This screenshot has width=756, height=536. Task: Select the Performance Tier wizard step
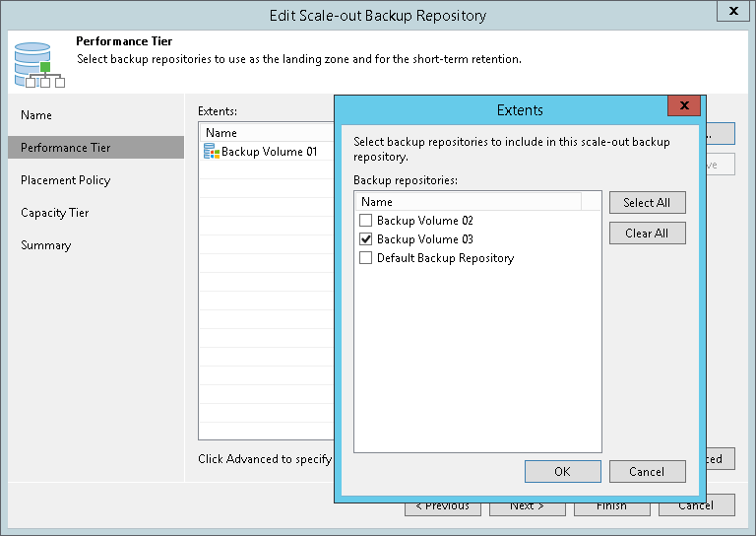(x=66, y=148)
